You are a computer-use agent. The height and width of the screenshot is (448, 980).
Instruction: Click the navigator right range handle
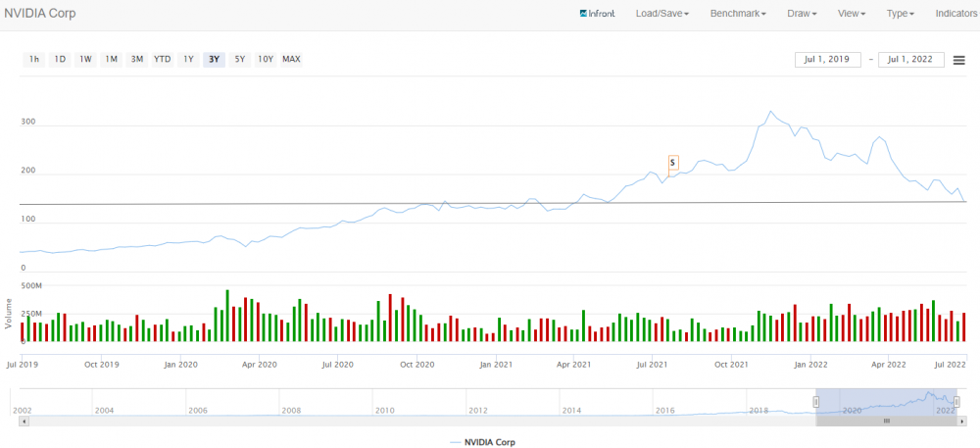(x=956, y=401)
